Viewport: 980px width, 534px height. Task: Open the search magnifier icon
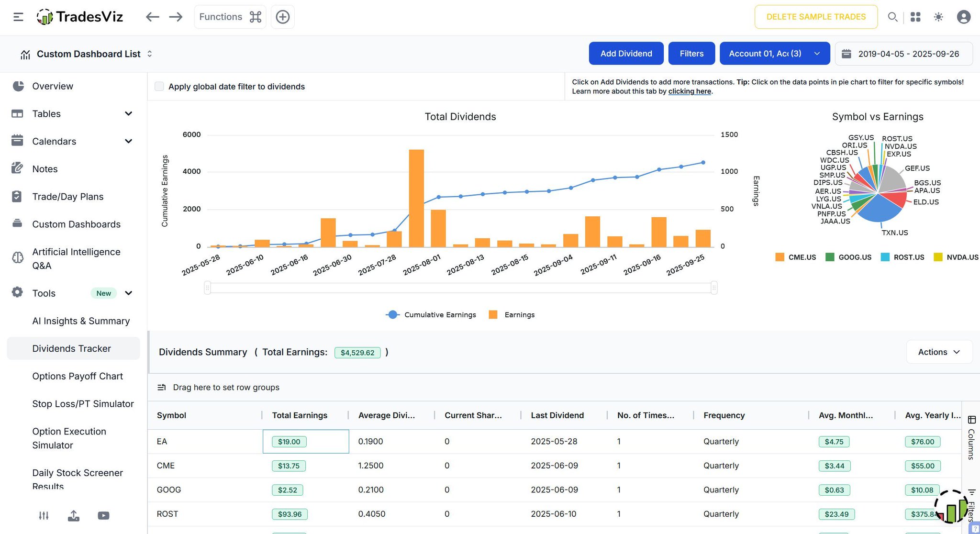click(892, 17)
